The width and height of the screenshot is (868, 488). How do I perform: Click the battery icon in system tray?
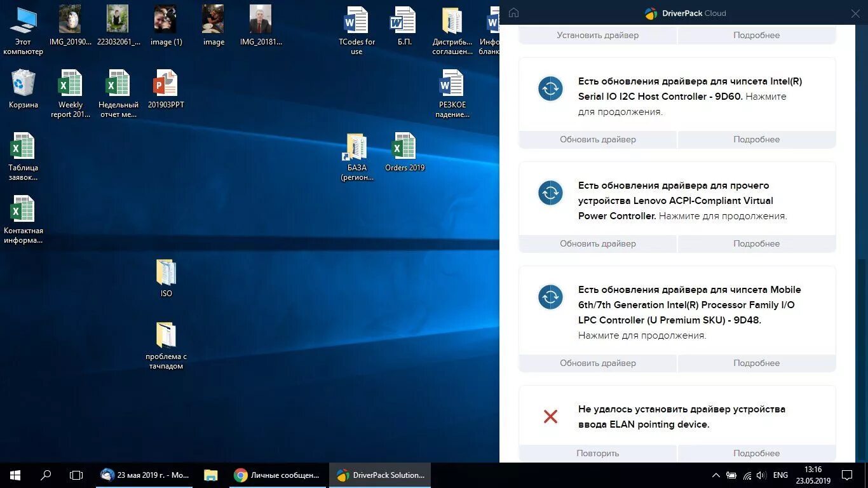[x=731, y=475]
